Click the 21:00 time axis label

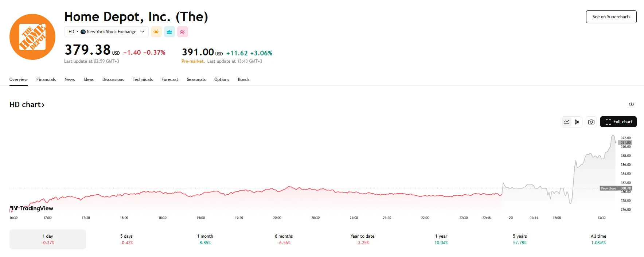tap(354, 218)
